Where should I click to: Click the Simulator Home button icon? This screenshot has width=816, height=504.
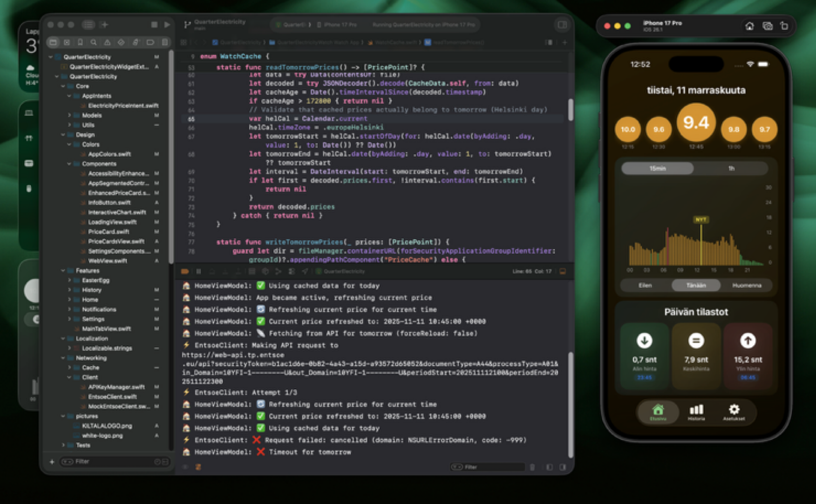tap(749, 26)
